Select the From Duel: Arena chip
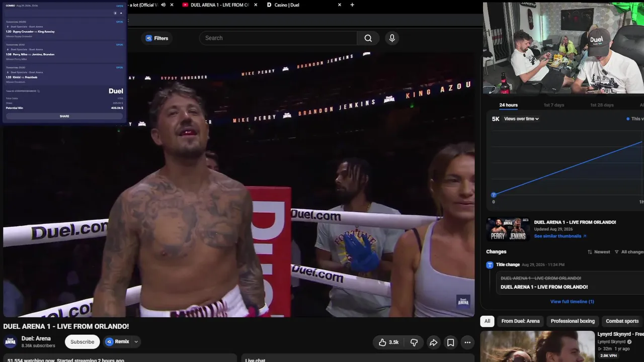Screen dimensions: 644x362 (x=520, y=321)
